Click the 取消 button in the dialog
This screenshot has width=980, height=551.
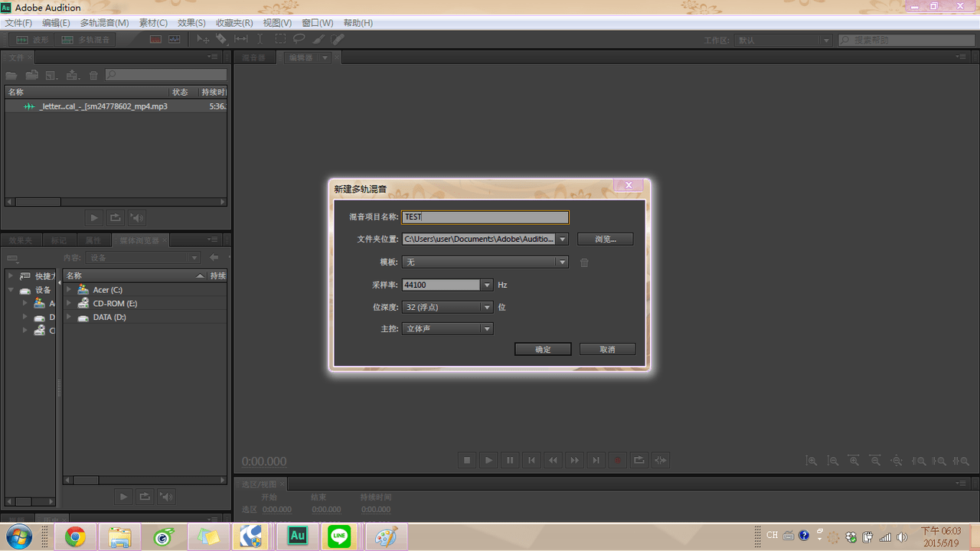pyautogui.click(x=607, y=350)
